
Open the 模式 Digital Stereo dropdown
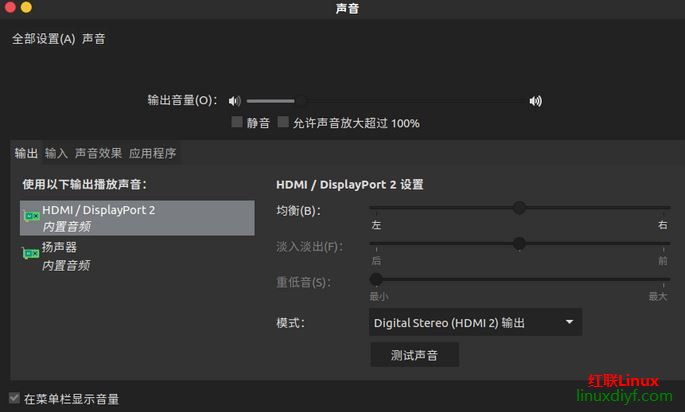pyautogui.click(x=475, y=322)
